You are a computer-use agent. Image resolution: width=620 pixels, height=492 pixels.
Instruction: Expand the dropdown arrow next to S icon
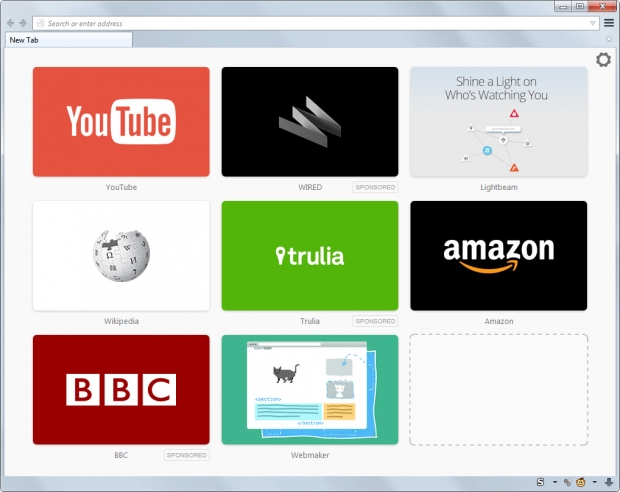555,482
